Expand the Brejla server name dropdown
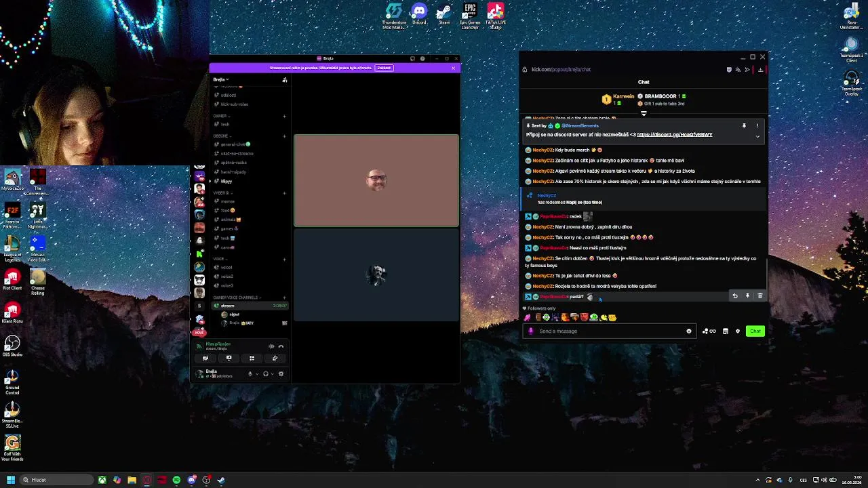 tap(221, 79)
